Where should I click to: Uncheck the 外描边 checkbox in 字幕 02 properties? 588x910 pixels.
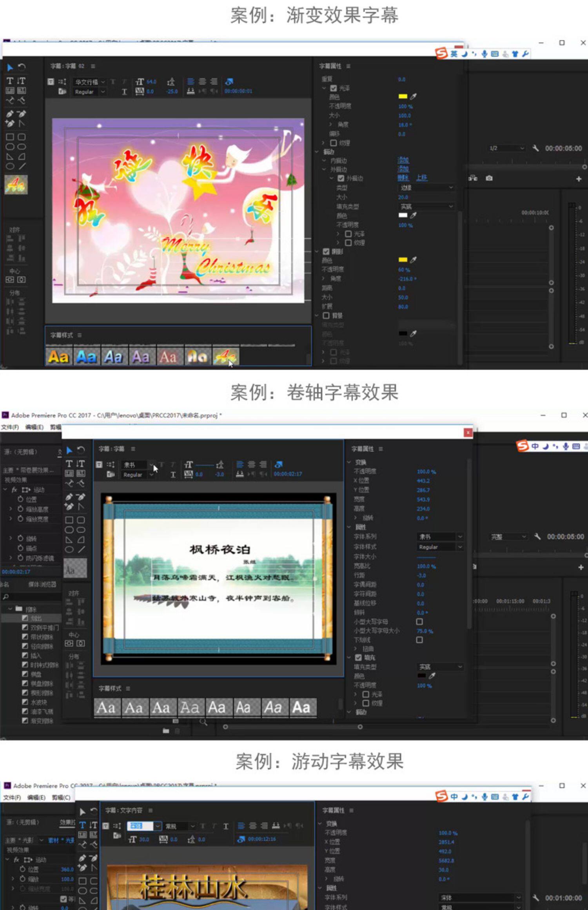click(x=341, y=178)
